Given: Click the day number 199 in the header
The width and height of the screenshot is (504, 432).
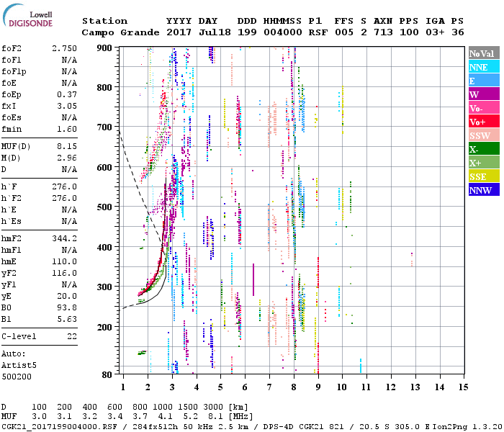Looking at the screenshot, I should [247, 32].
